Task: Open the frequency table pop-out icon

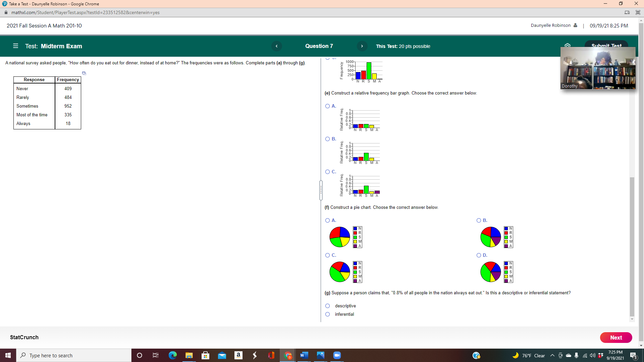Action: coord(84,73)
